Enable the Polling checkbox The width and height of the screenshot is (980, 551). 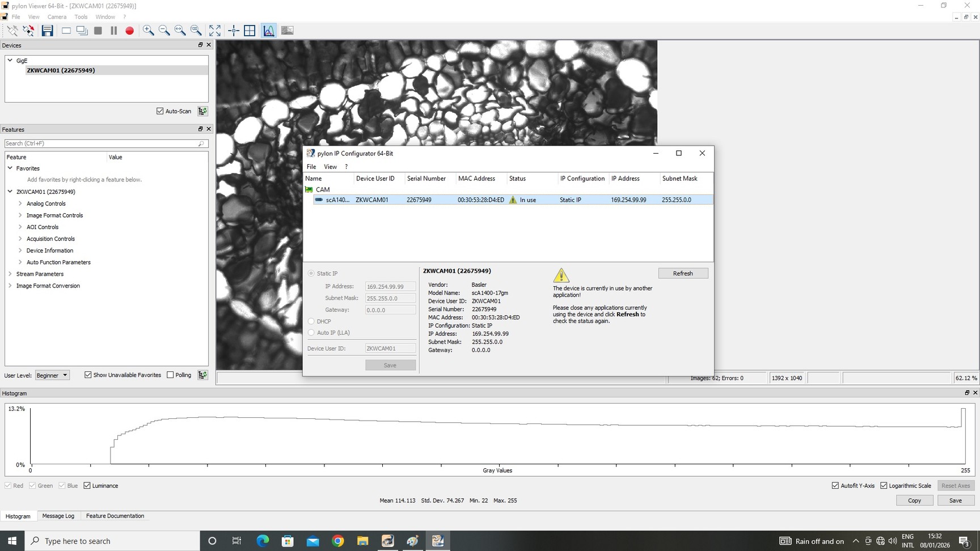click(170, 375)
